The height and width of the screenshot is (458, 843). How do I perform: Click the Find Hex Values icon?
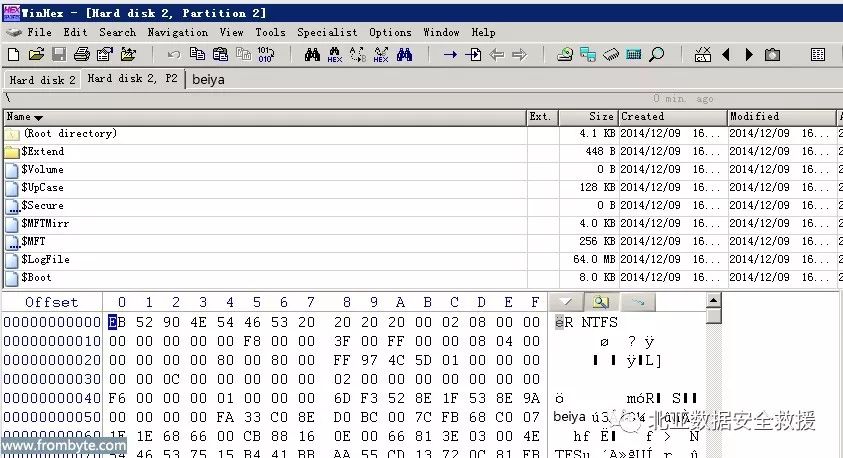tap(335, 54)
